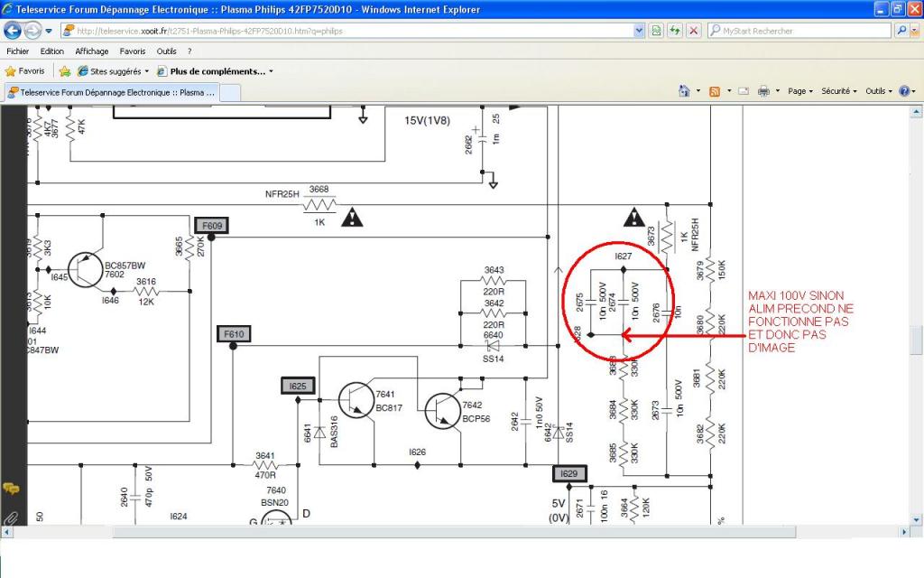Image resolution: width=924 pixels, height=578 pixels.
Task: Click the add to favorites bar star icon
Action: pyautogui.click(x=65, y=71)
